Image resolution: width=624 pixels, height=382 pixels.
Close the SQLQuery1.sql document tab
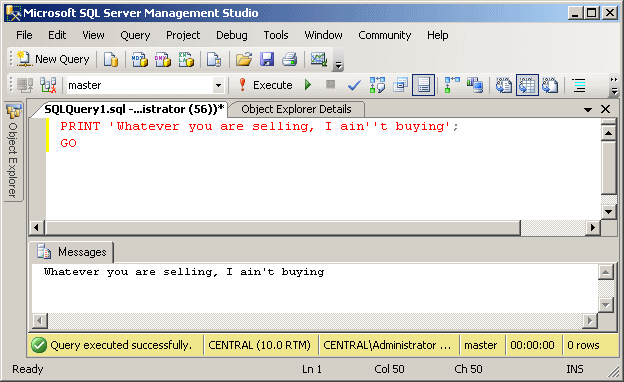click(605, 109)
